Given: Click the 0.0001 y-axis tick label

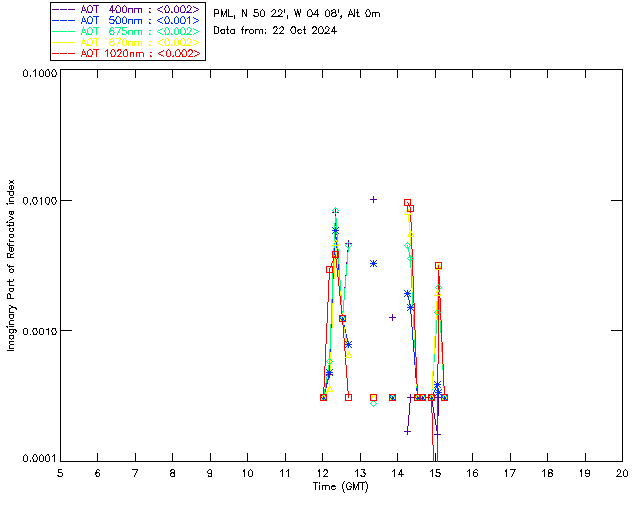Looking at the screenshot, I should [x=40, y=459].
